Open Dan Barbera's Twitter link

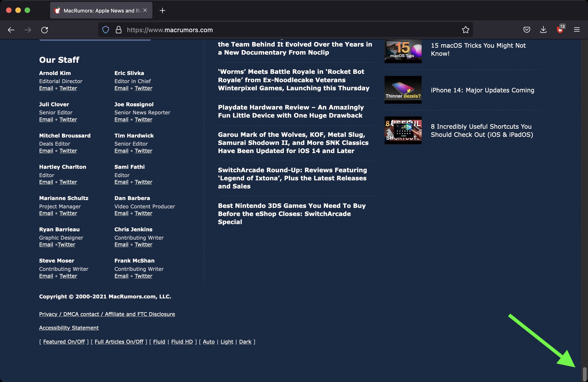(x=143, y=213)
